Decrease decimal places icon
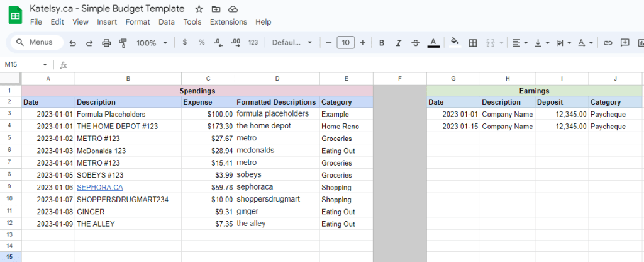644x262 pixels. (x=218, y=42)
